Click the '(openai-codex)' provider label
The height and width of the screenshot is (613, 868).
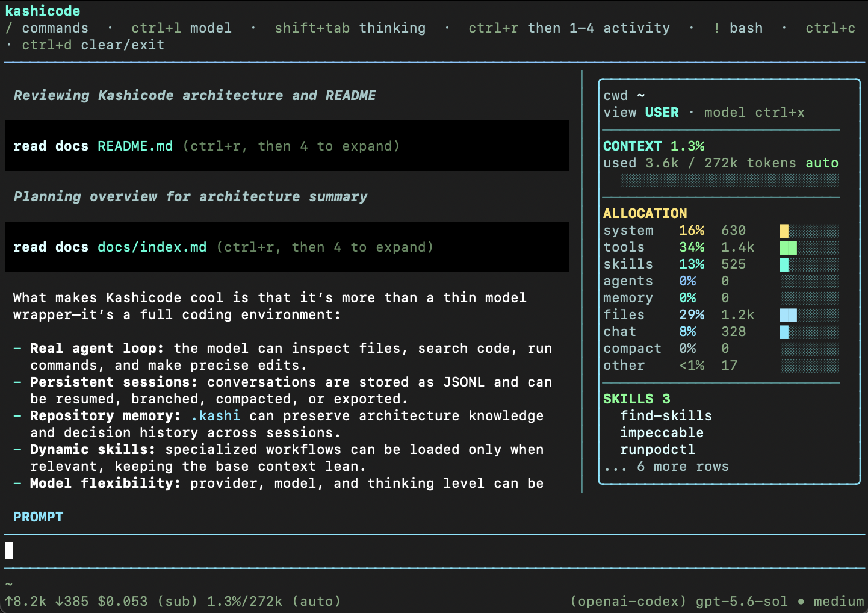(628, 601)
